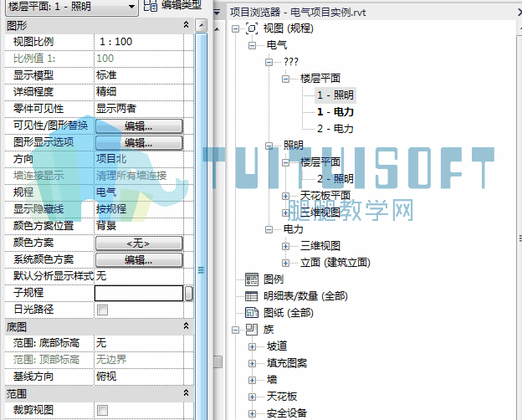Click the 子规程 input field
The image size is (522, 420).
pos(139,293)
